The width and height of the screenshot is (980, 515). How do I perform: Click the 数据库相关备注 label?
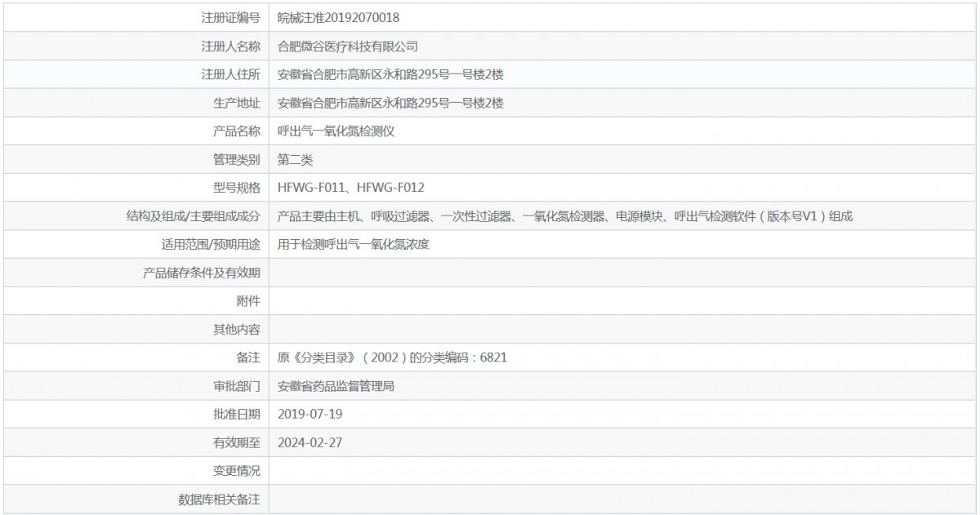(220, 499)
